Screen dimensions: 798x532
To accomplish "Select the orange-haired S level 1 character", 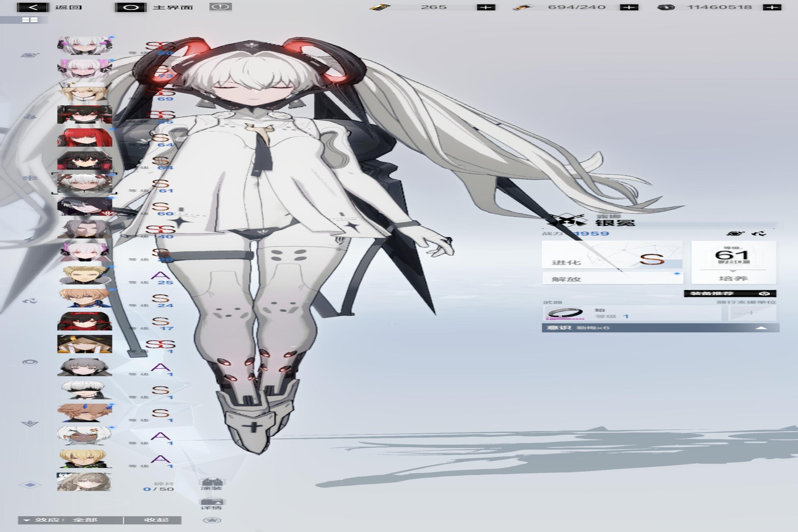I will (85, 413).
